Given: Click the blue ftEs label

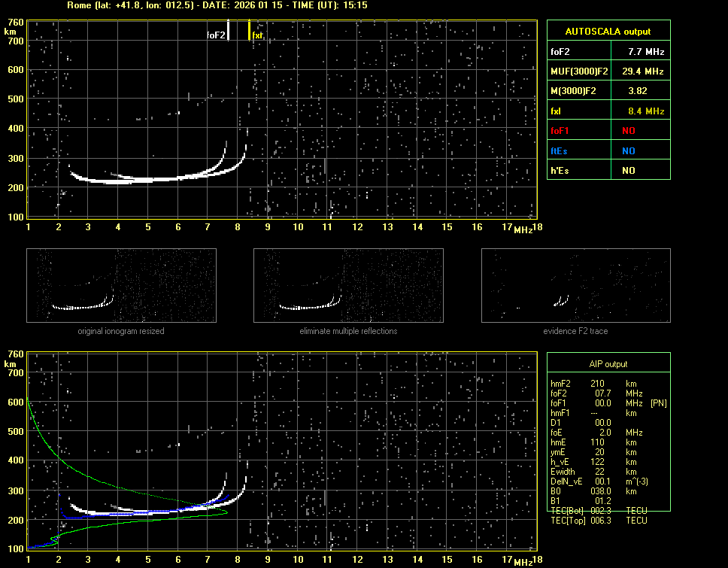Looking at the screenshot, I should 559,151.
